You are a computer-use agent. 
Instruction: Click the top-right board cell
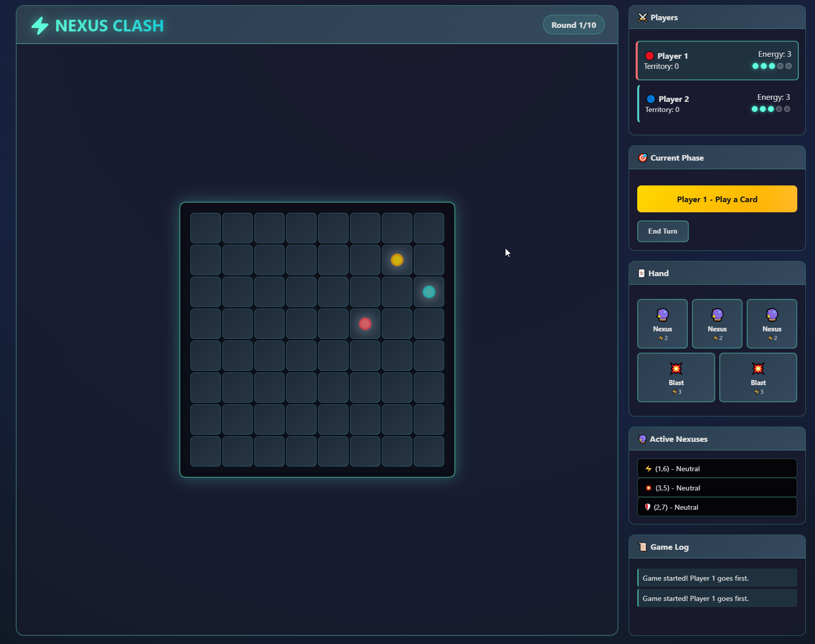tap(429, 228)
